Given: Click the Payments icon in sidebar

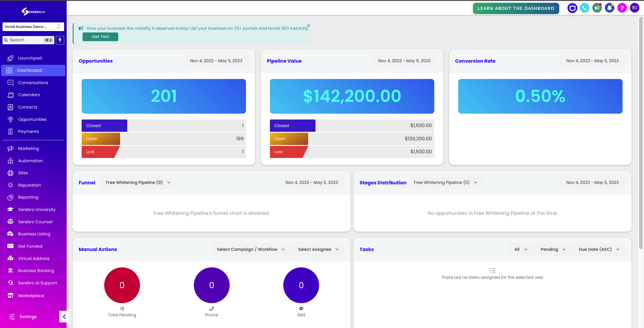Looking at the screenshot, I should 10,131.
